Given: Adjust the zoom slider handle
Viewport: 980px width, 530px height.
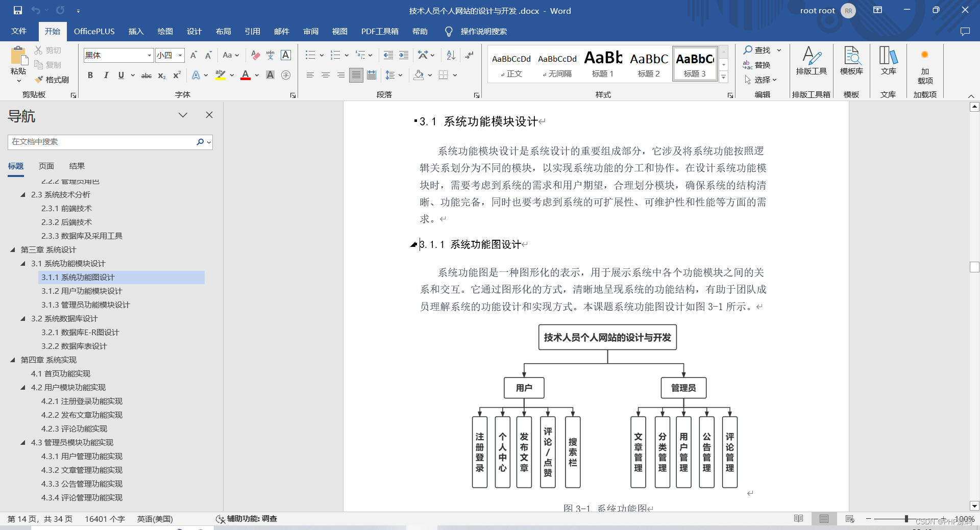Looking at the screenshot, I should tap(906, 519).
